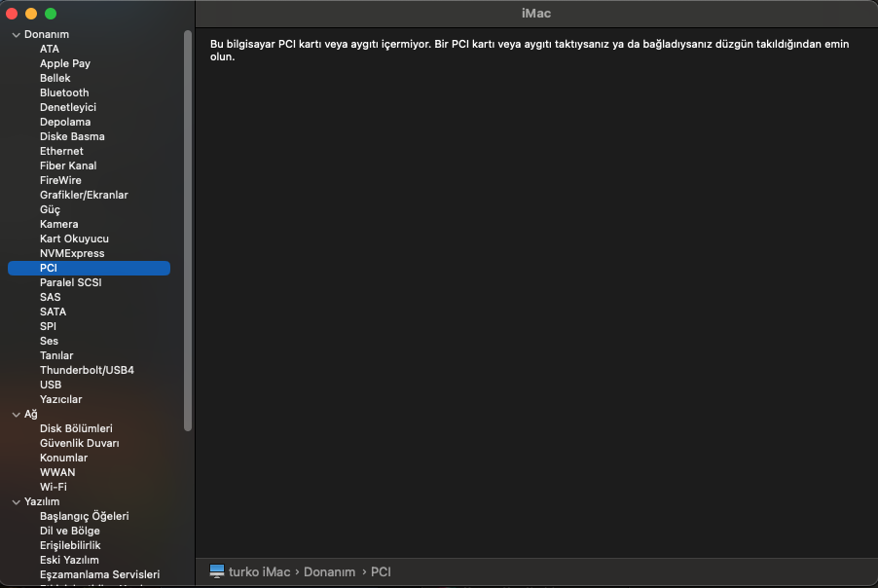Click the sidebar vertical scrollbar

188,229
